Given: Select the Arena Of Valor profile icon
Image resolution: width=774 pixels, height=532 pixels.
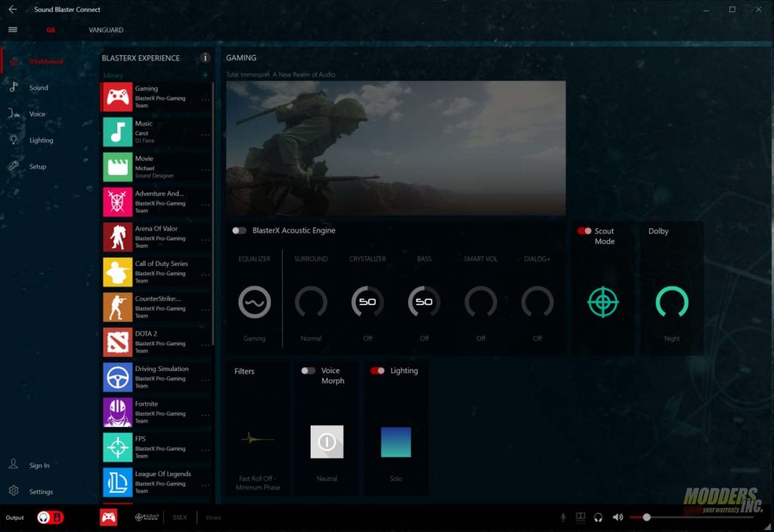Looking at the screenshot, I should pyautogui.click(x=117, y=237).
